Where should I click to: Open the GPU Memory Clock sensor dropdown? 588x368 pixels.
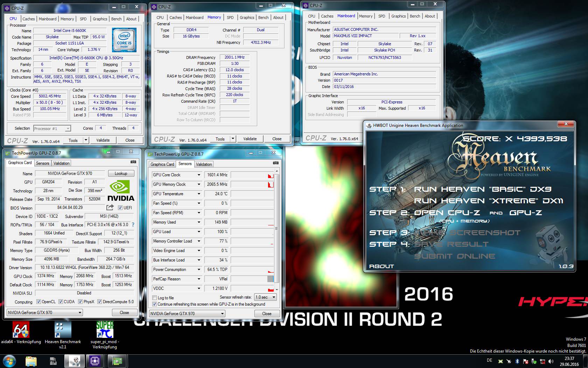pos(199,184)
